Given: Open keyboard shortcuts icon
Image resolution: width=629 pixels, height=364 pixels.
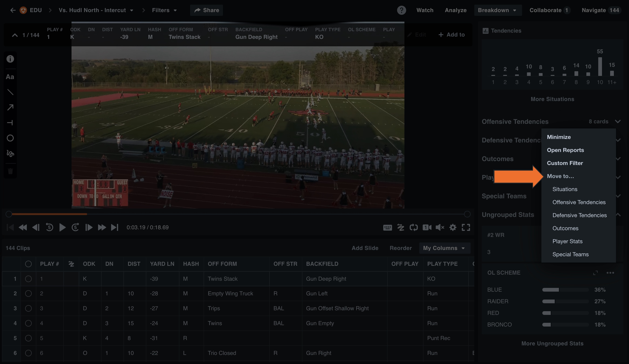Looking at the screenshot, I should 387,227.
